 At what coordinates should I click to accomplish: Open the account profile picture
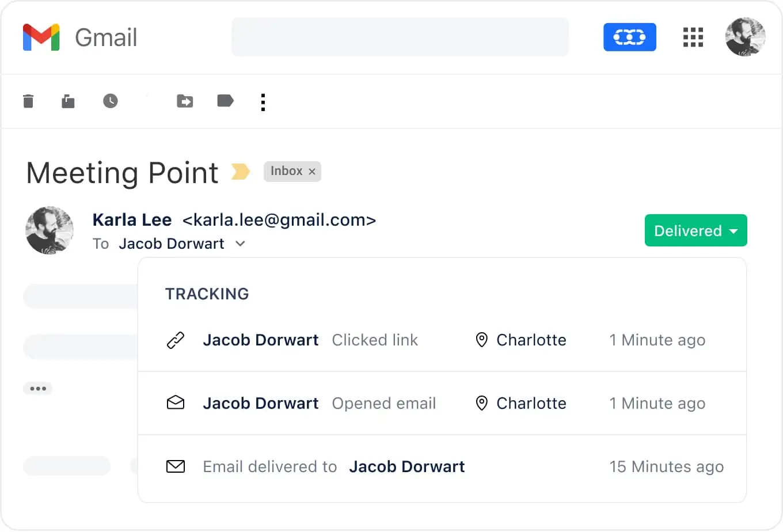point(745,37)
